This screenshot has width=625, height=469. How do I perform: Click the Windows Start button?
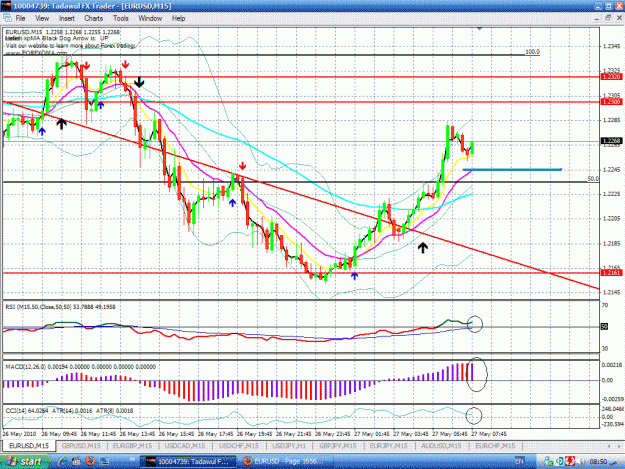(x=25, y=461)
